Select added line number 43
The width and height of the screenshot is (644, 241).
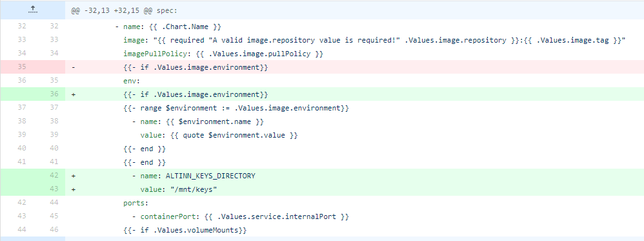54,189
